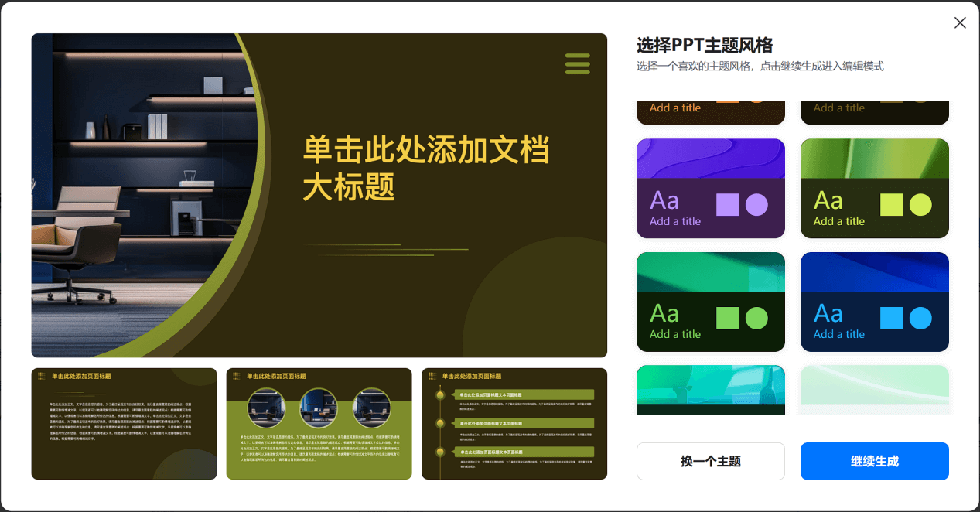The width and height of the screenshot is (980, 512).
Task: Click the Aa sample in the blue theme
Action: [x=828, y=313]
